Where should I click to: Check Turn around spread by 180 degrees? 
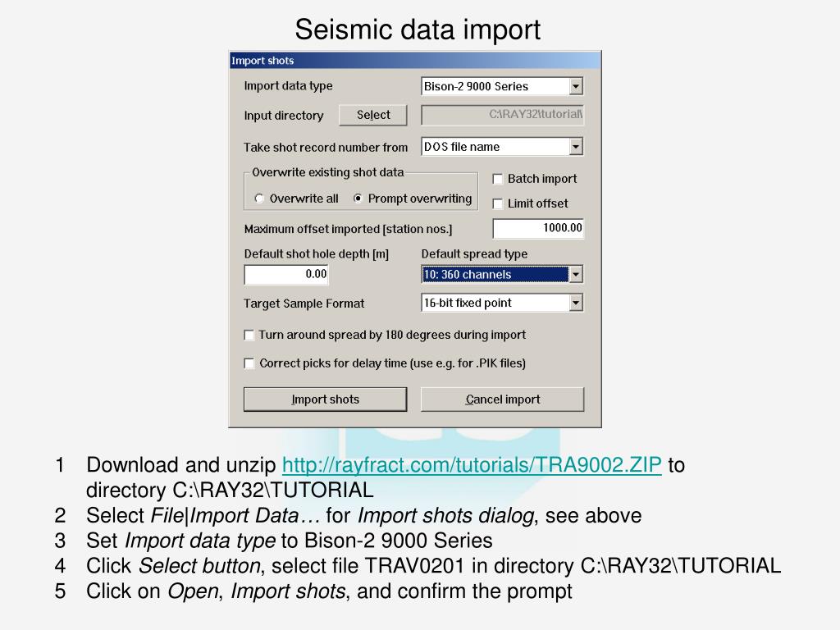pyautogui.click(x=249, y=336)
